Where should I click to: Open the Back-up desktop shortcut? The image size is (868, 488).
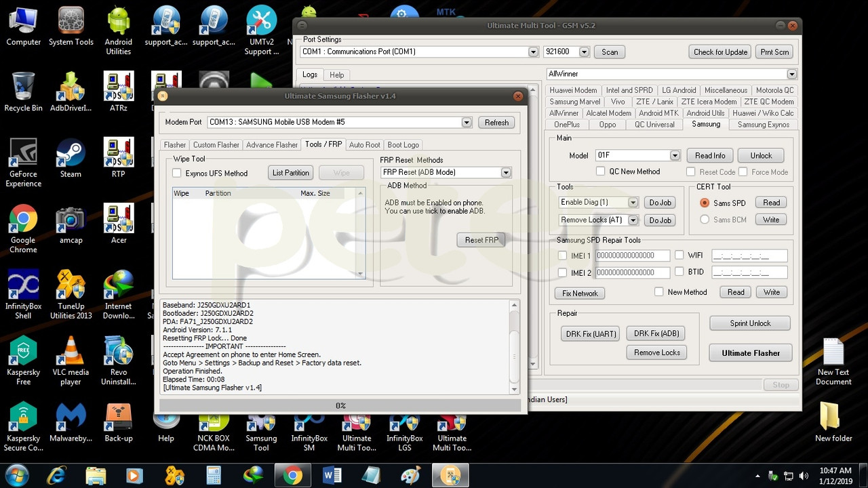coord(118,422)
